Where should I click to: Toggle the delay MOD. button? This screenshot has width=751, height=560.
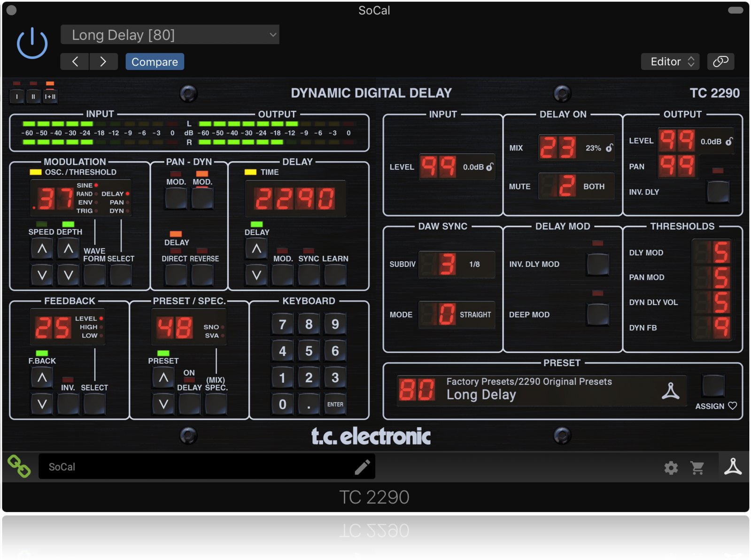pyautogui.click(x=283, y=275)
